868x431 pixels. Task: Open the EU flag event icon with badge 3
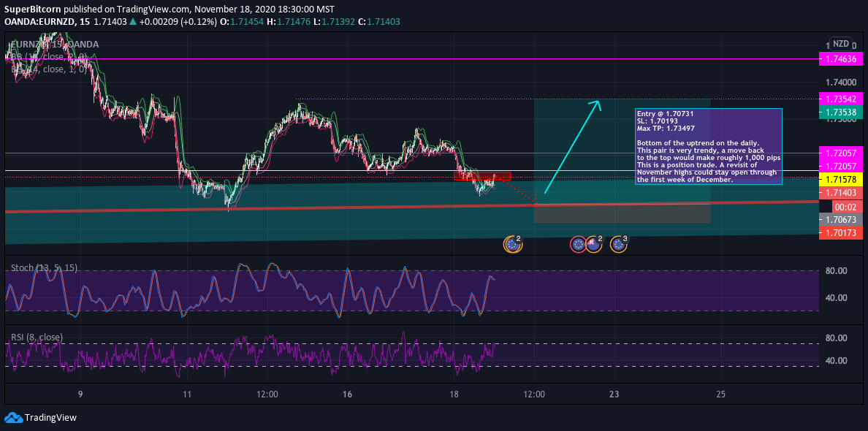(x=618, y=244)
